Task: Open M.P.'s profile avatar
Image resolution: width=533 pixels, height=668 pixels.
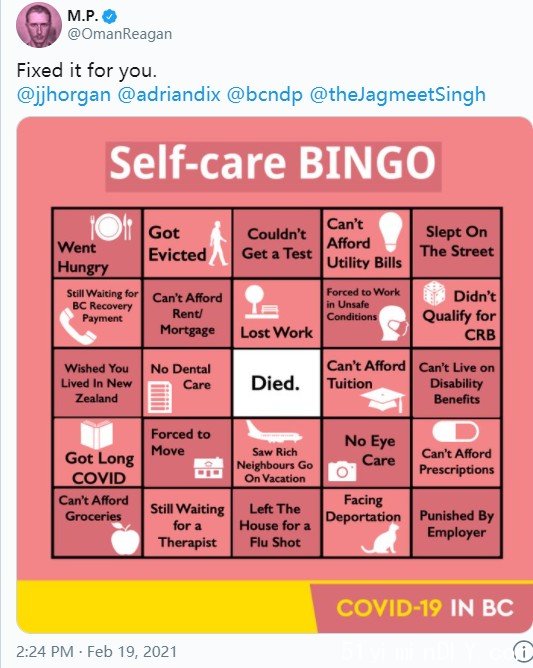Action: click(x=39, y=26)
